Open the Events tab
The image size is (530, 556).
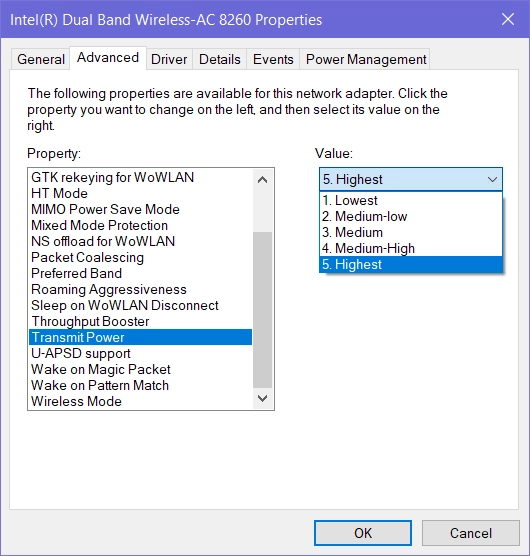tap(273, 59)
